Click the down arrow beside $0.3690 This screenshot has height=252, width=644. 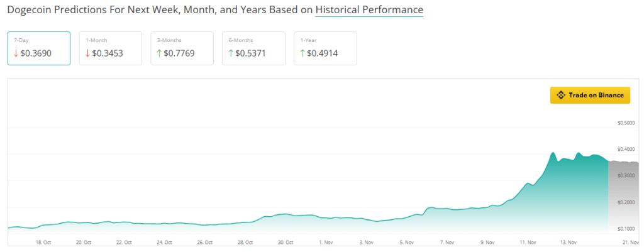[x=16, y=53]
